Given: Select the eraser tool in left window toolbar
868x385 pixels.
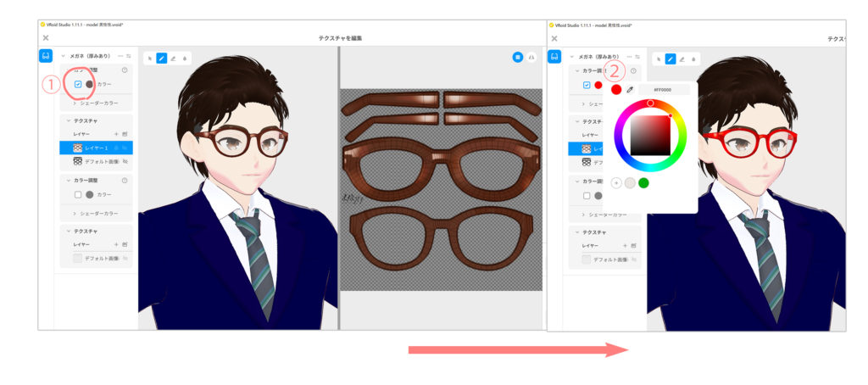Looking at the screenshot, I should (173, 59).
